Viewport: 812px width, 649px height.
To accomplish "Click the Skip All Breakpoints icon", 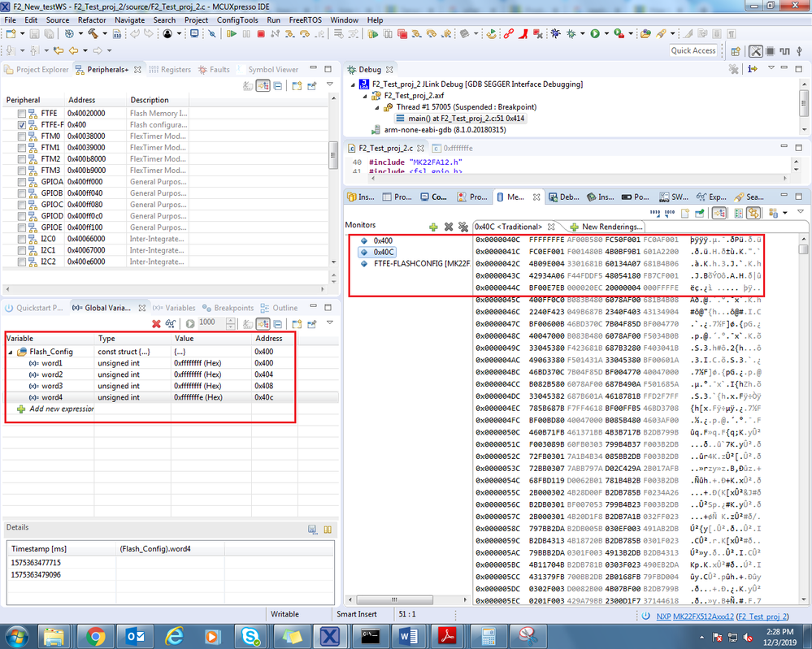I will click(x=212, y=34).
